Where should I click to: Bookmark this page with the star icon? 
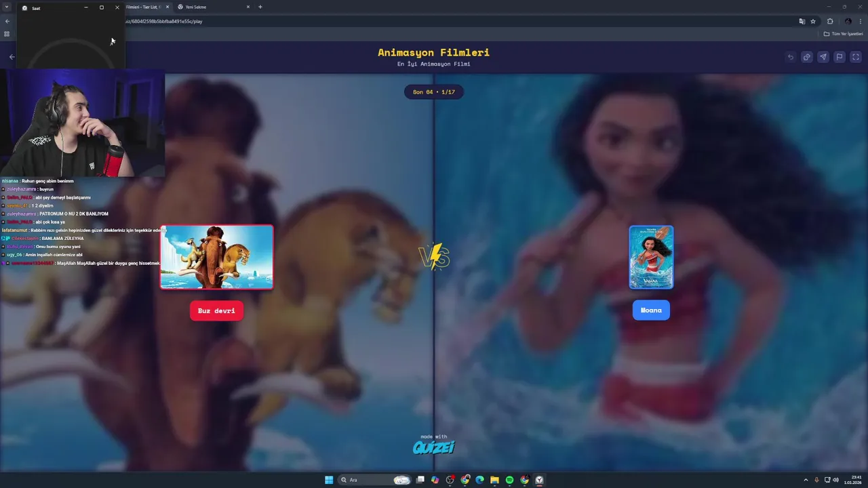click(813, 21)
